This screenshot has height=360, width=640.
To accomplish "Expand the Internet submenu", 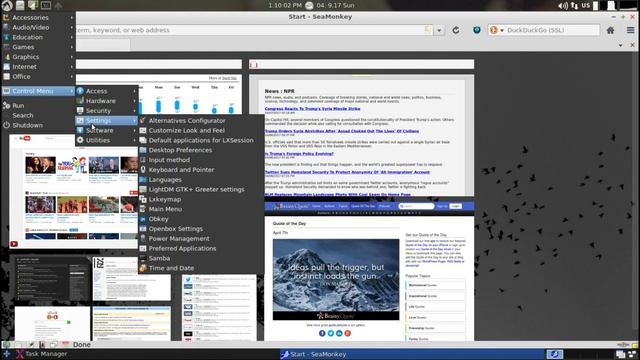I will click(x=38, y=67).
